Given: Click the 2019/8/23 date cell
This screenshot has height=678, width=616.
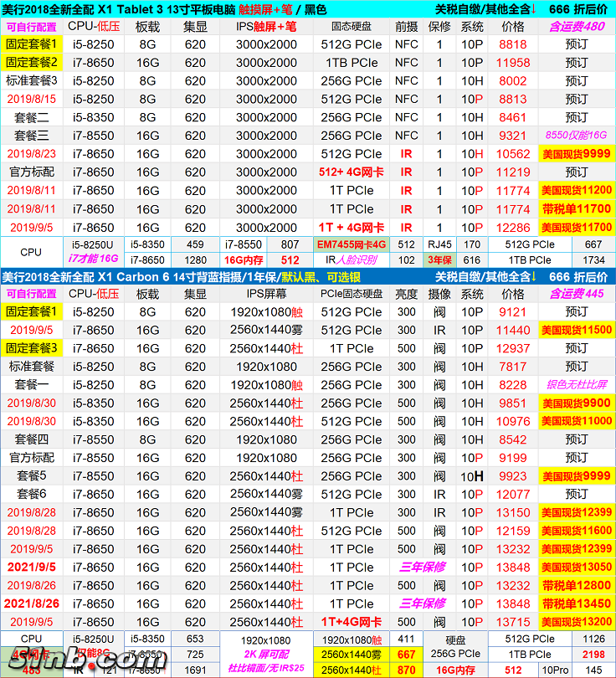Looking at the screenshot, I should 32,154.
